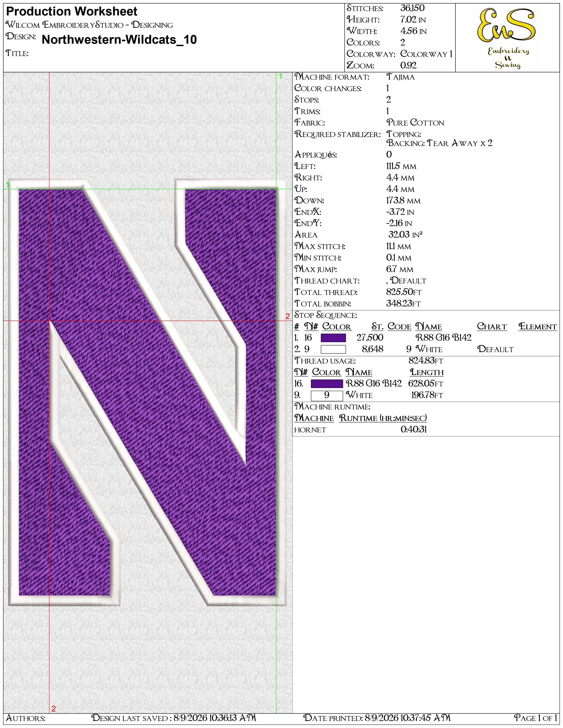
Task: Select the stitch count "36,150"
Action: click(x=412, y=8)
